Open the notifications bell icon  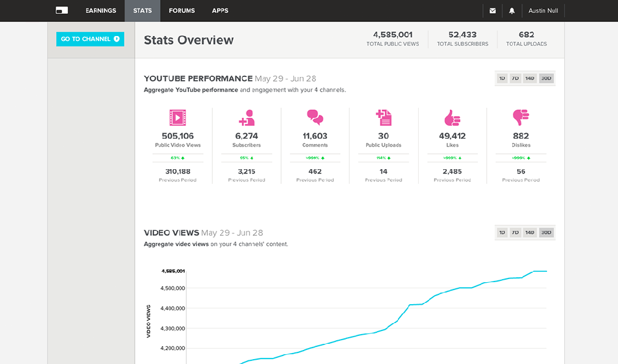512,10
